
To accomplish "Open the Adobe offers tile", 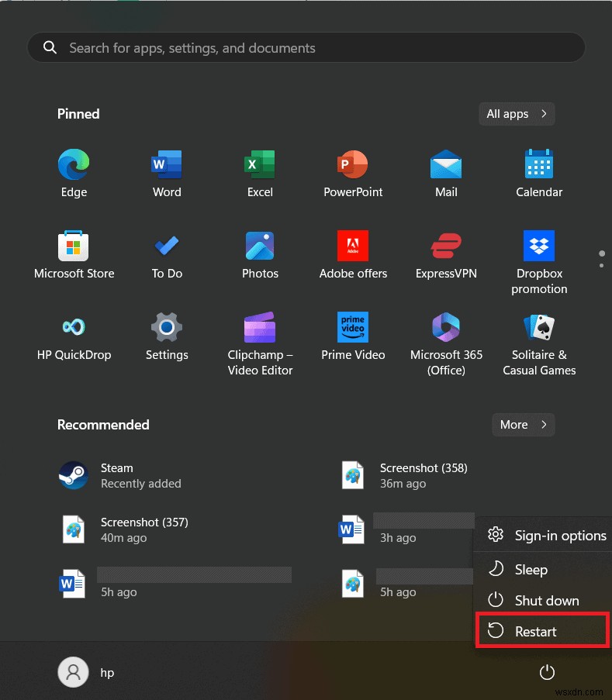I will click(x=353, y=254).
